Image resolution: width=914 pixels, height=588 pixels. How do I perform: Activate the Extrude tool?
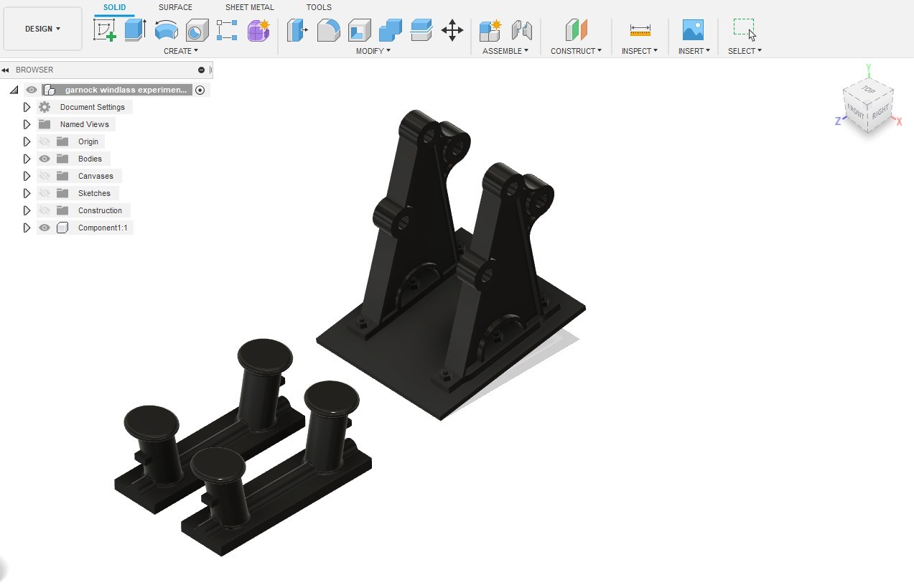click(135, 30)
